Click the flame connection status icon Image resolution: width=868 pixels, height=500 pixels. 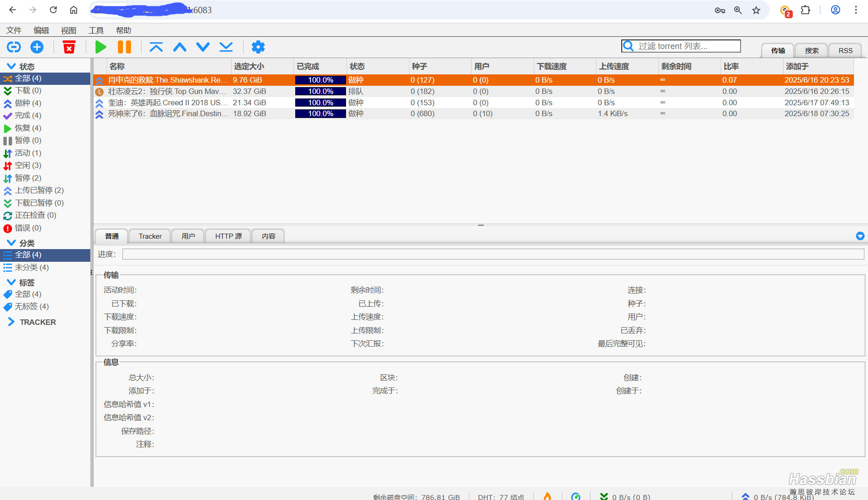pyautogui.click(x=547, y=496)
